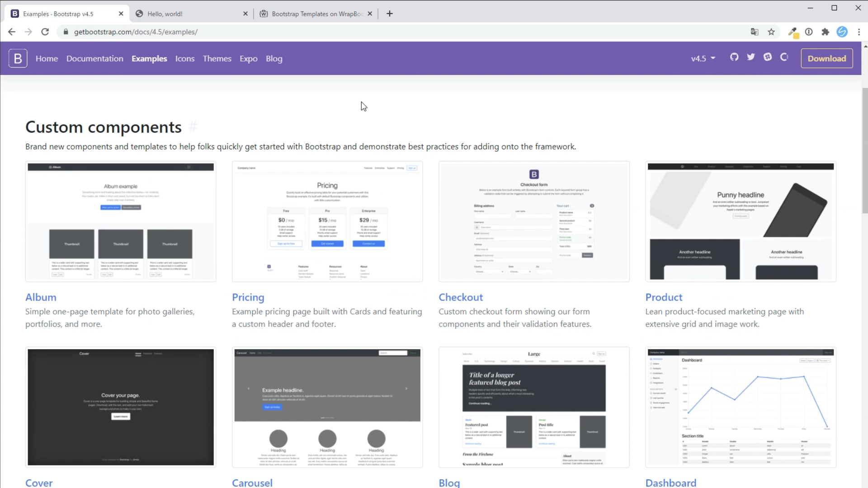Click the Open Collective icon
Viewport: 868px width, 488px height.
click(785, 57)
